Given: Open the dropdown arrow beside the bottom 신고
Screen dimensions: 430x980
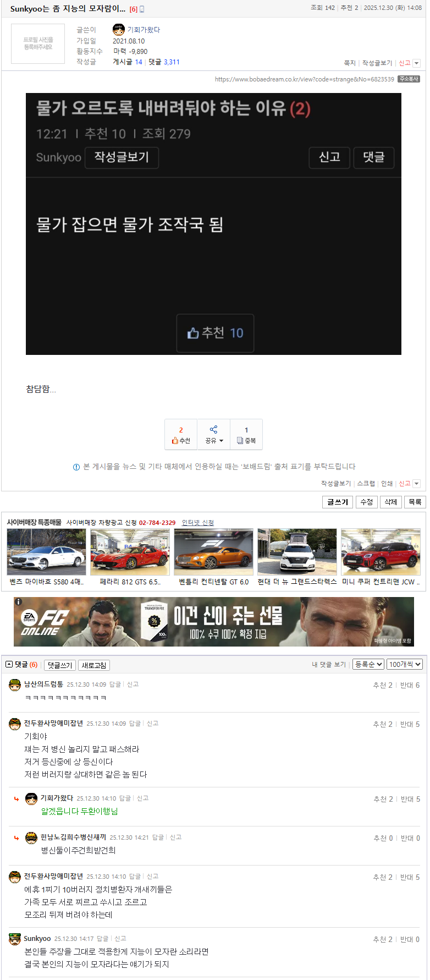Looking at the screenshot, I should (417, 484).
